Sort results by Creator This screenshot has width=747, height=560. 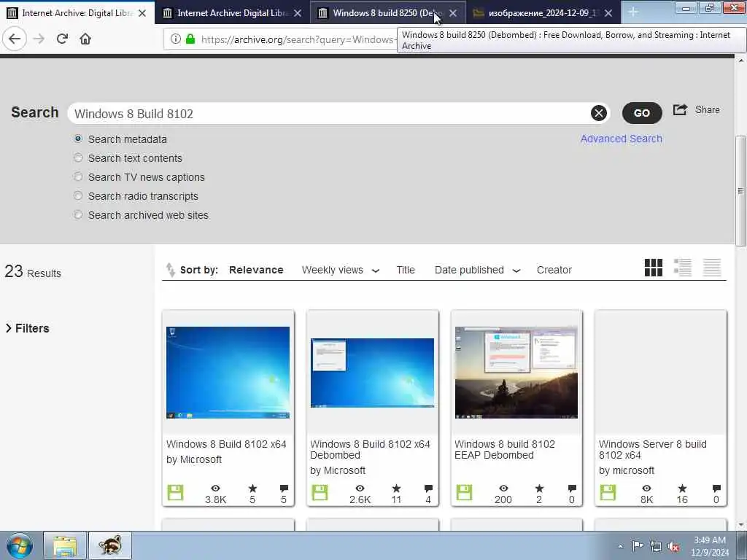click(554, 270)
